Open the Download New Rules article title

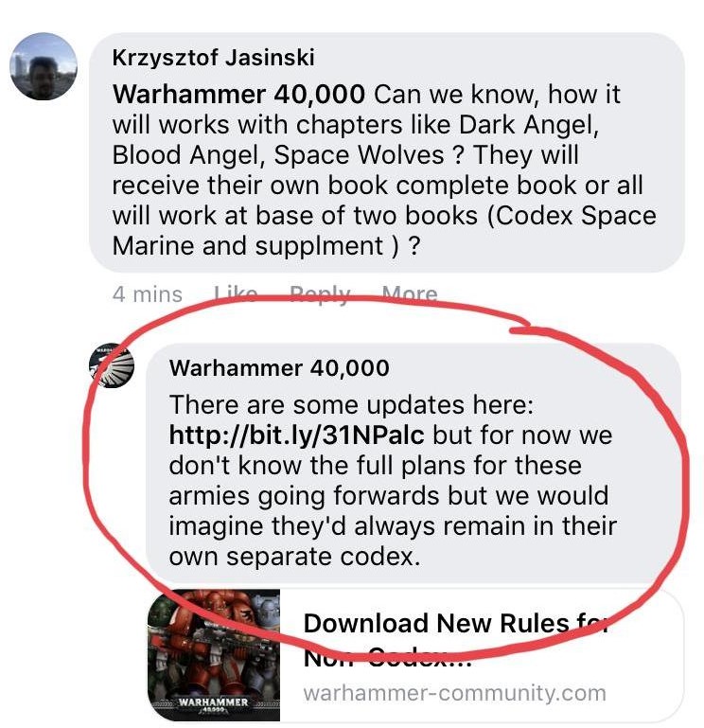point(456,640)
